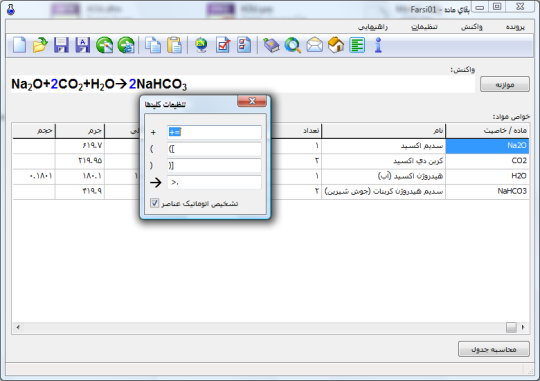Click the plus key input field

click(x=214, y=132)
